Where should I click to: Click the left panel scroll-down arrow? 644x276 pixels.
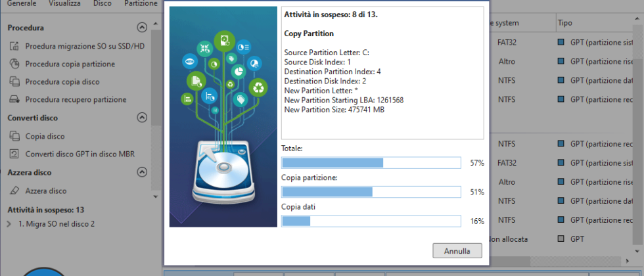[x=155, y=196]
